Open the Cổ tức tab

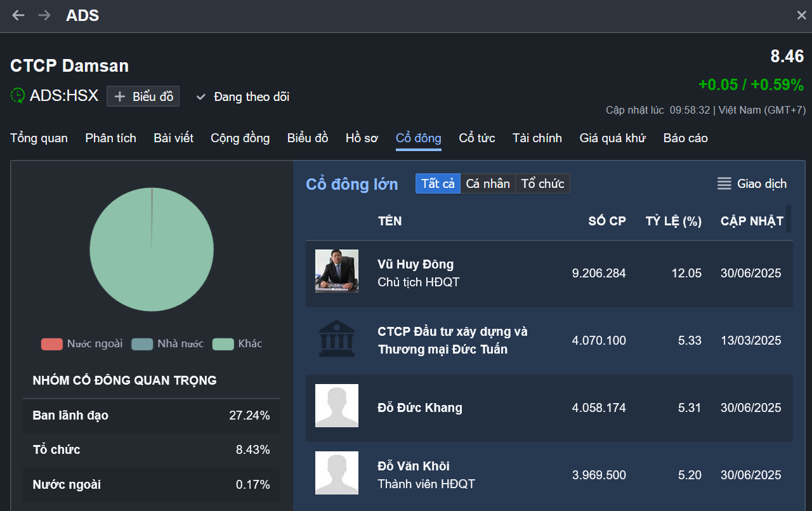pyautogui.click(x=477, y=138)
